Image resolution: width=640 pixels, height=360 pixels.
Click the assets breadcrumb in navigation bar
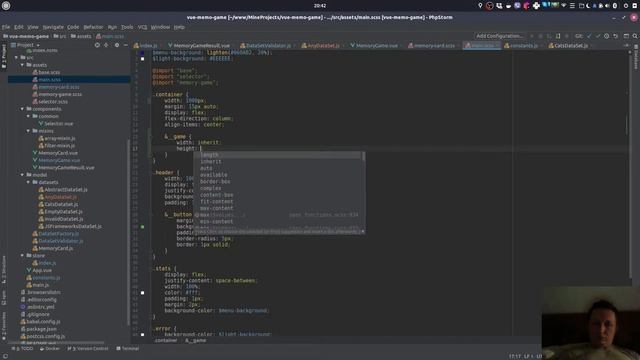click(x=81, y=36)
